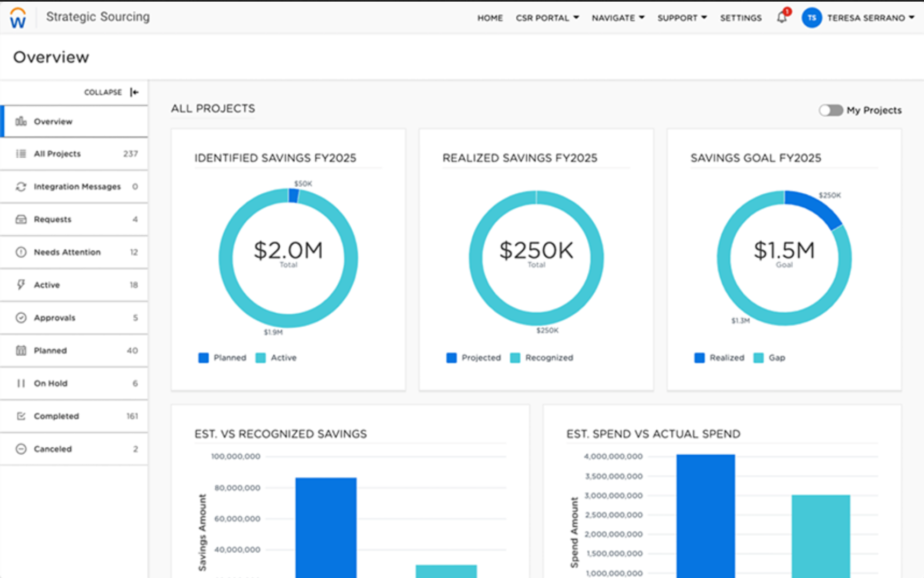This screenshot has width=924, height=578.
Task: Click the Realized legend swatch
Action: [x=699, y=358]
